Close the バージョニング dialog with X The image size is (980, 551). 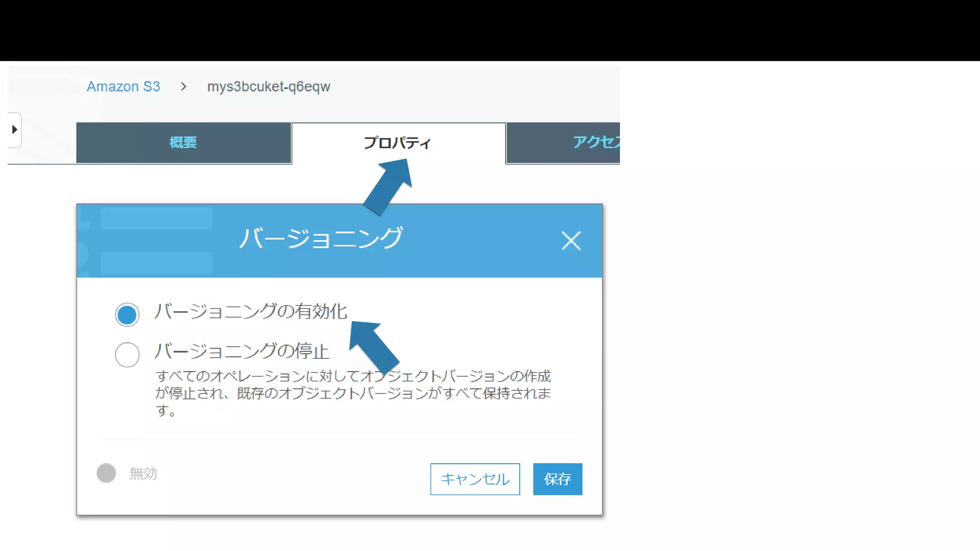571,241
